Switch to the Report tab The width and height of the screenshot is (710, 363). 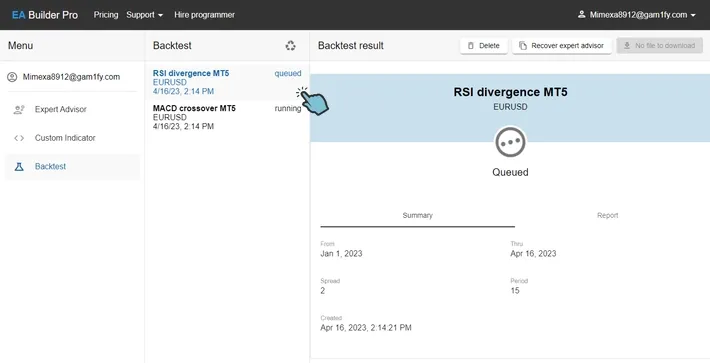pyautogui.click(x=607, y=215)
